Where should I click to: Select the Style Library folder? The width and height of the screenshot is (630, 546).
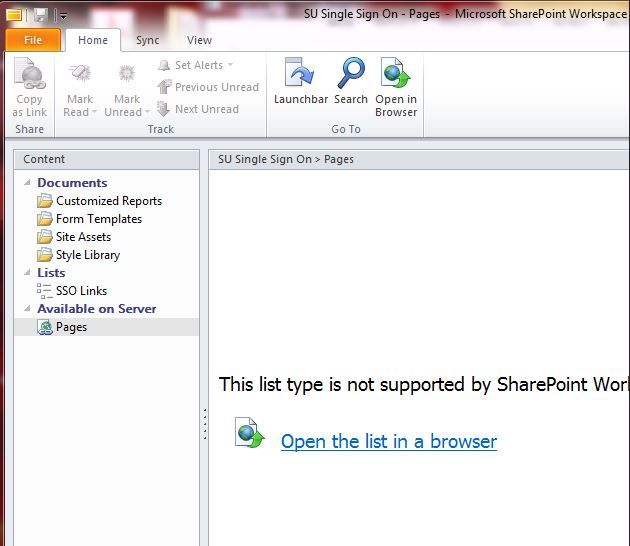click(106, 255)
